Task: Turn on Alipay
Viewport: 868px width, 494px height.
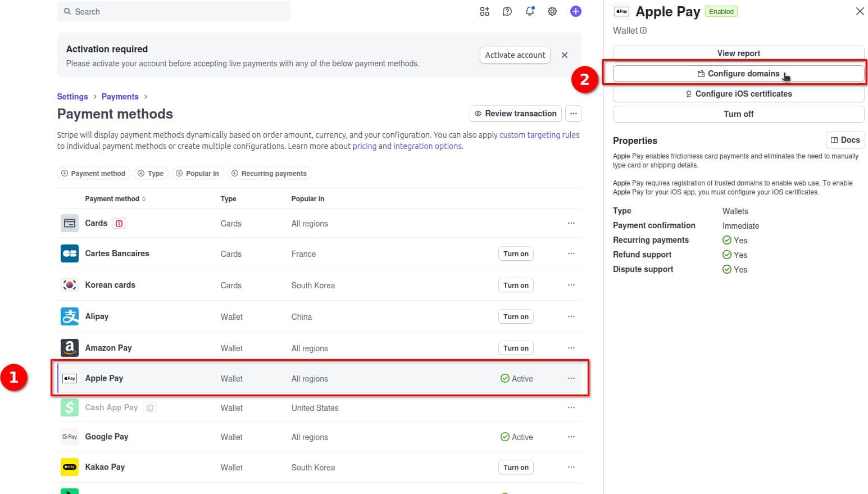Action: 516,316
